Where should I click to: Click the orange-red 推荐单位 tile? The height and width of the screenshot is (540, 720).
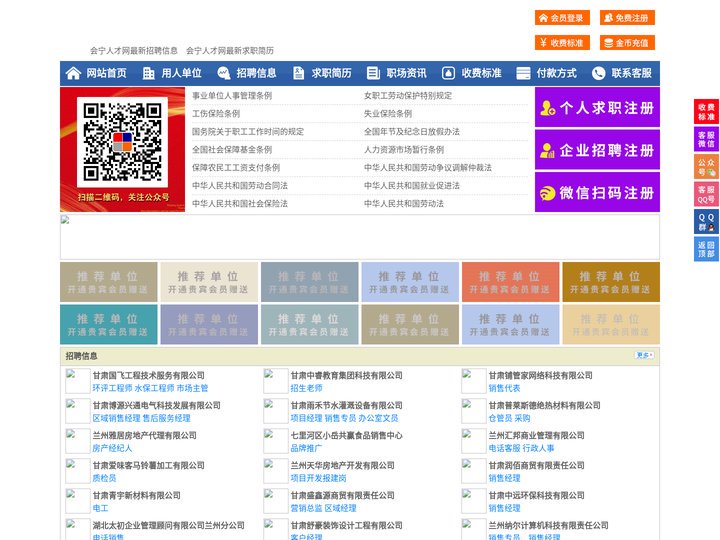coord(511,282)
